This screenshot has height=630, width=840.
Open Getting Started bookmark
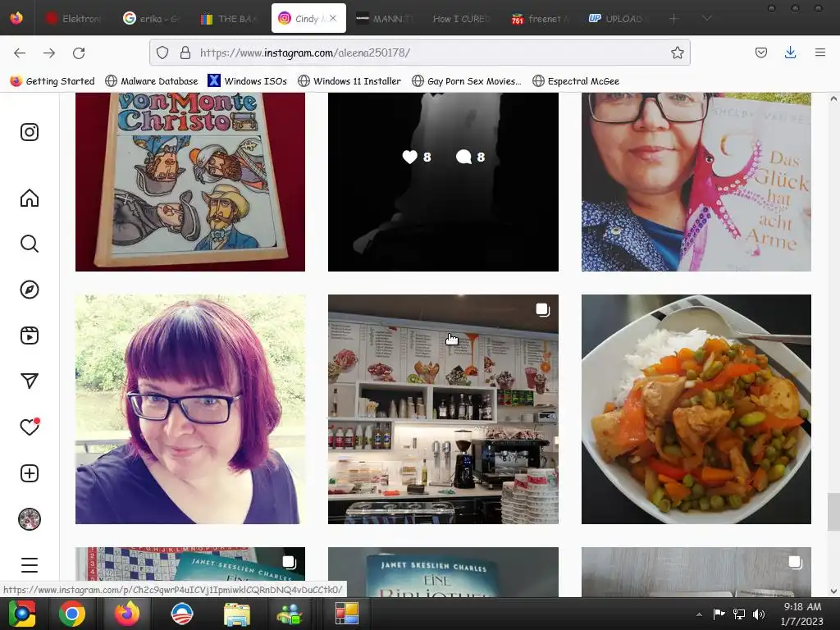(52, 81)
